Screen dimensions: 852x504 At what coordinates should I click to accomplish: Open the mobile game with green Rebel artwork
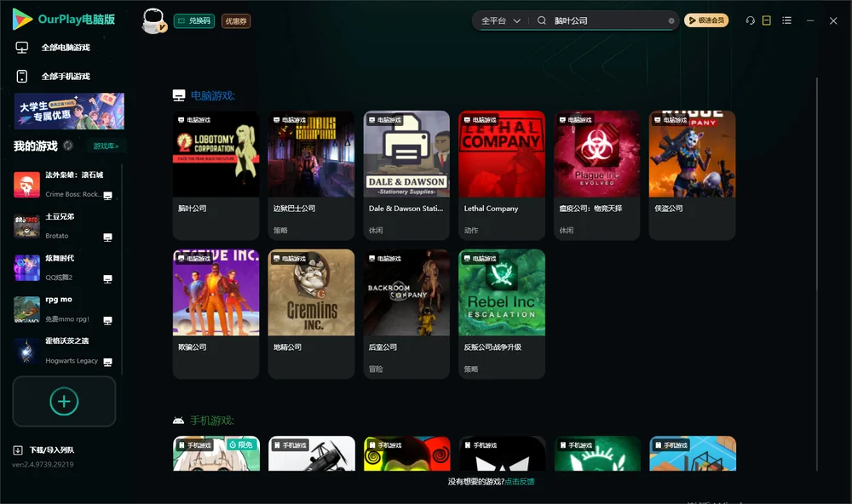point(597,454)
